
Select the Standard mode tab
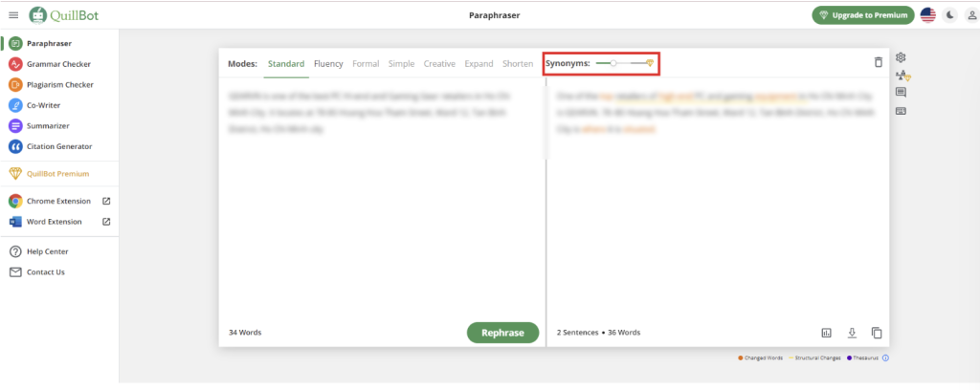[286, 64]
